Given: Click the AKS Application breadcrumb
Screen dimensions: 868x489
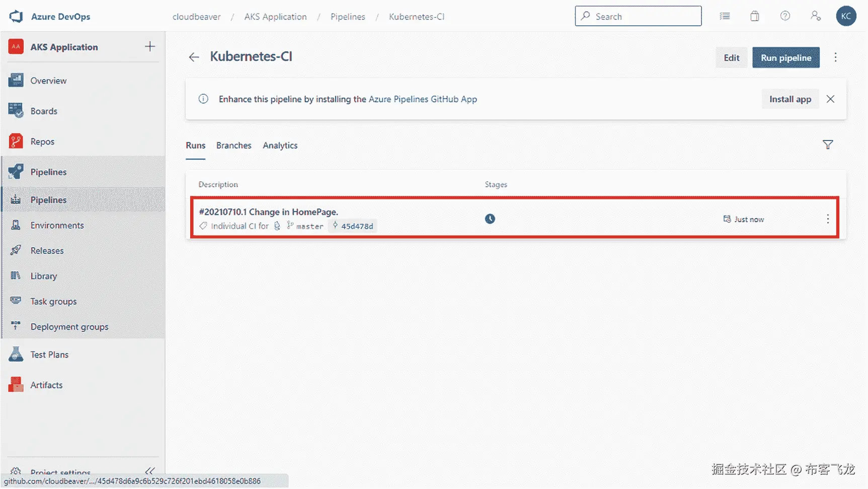Looking at the screenshot, I should tap(275, 17).
